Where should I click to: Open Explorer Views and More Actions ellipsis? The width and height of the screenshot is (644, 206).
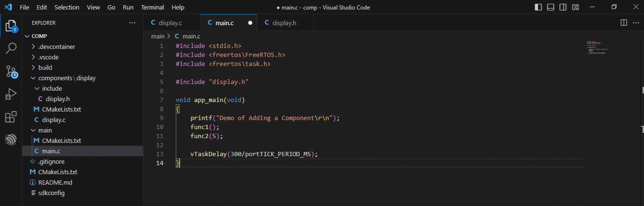[x=132, y=23]
